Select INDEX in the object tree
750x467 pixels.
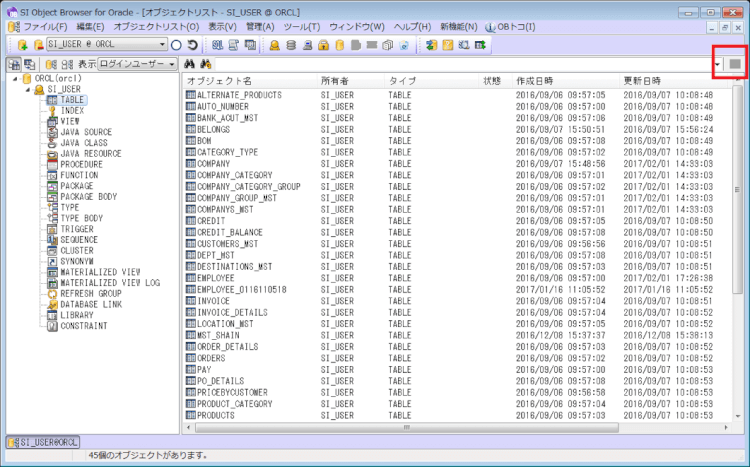click(72, 111)
